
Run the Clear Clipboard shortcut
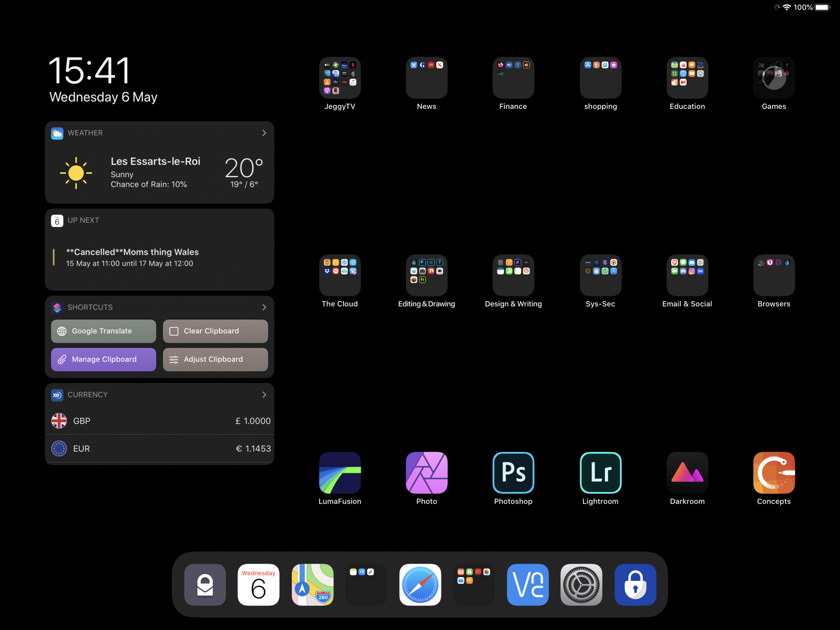215,331
